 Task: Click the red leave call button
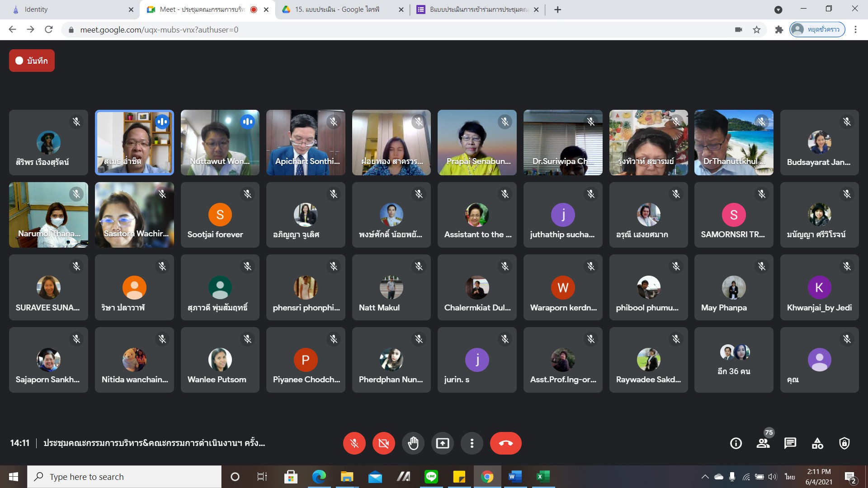(x=505, y=443)
